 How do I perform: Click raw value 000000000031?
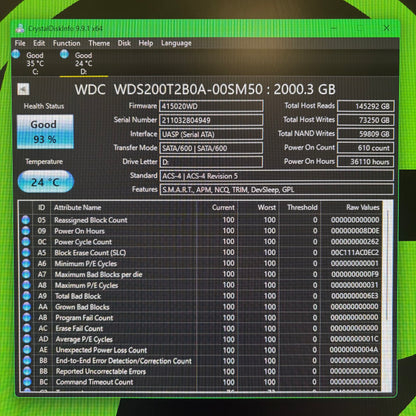click(355, 285)
